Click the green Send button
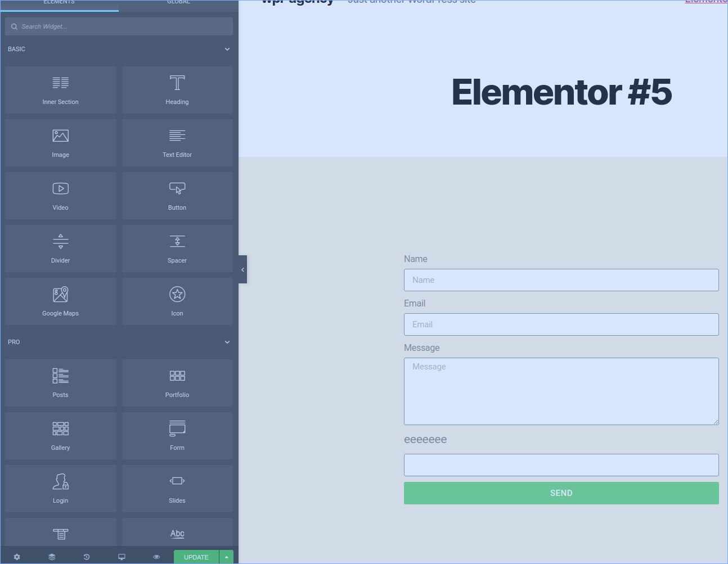This screenshot has height=564, width=728. pos(561,493)
